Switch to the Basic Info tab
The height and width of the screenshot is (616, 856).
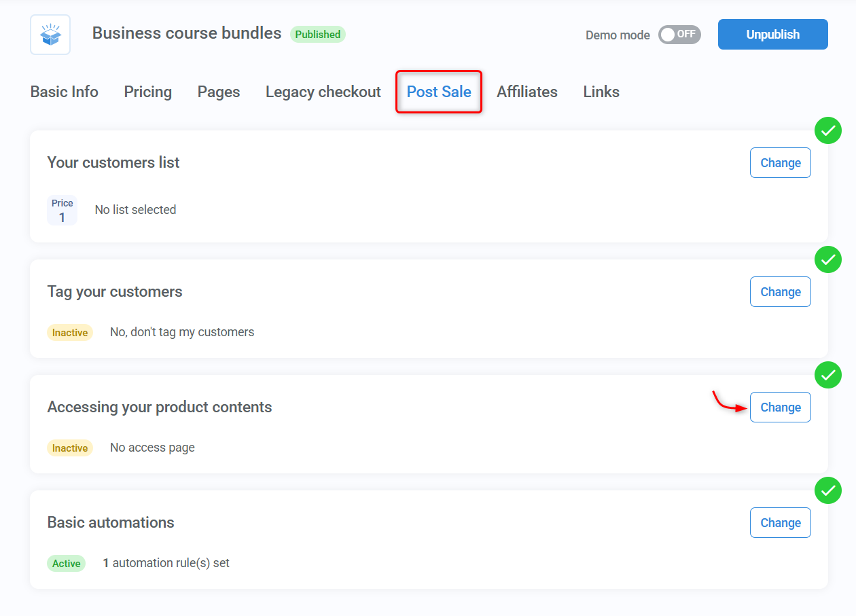(x=64, y=92)
